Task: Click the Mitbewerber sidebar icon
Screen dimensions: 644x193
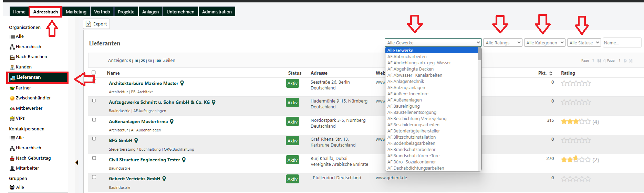Action: click(x=12, y=108)
